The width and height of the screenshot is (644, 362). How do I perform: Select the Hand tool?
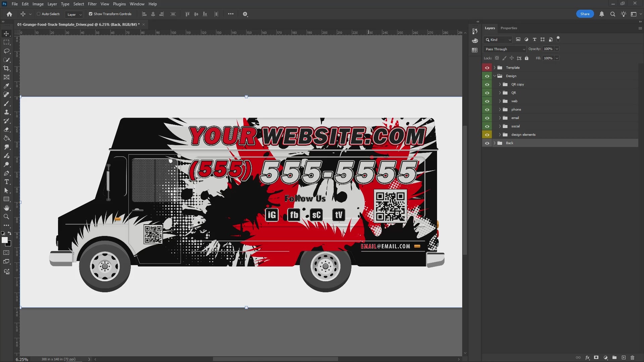pos(6,208)
